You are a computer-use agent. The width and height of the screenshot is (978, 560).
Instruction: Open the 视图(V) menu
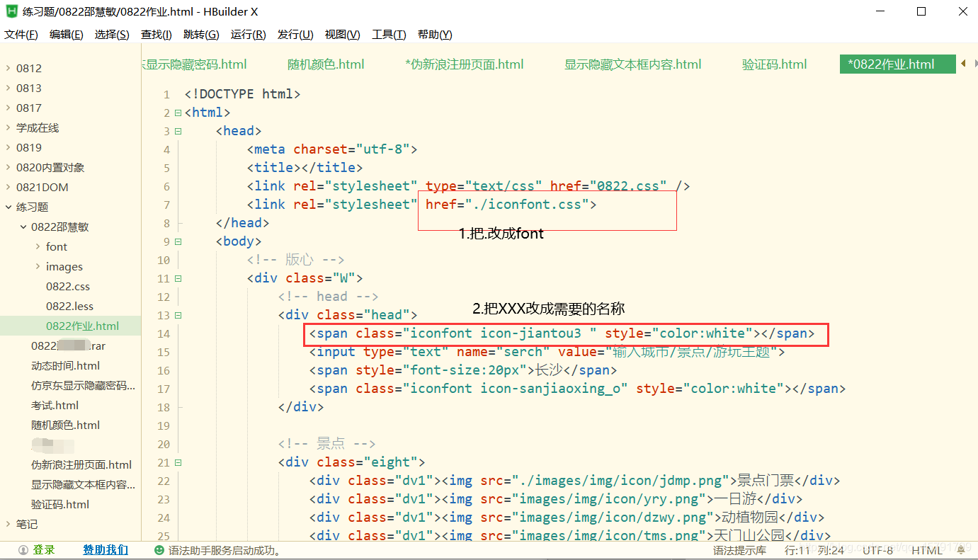[343, 35]
